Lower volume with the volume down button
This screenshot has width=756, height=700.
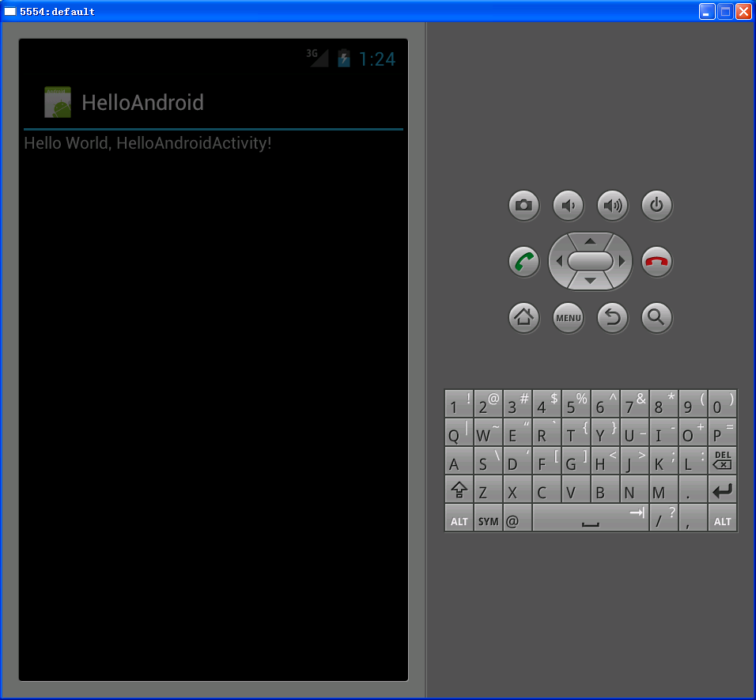[x=568, y=206]
